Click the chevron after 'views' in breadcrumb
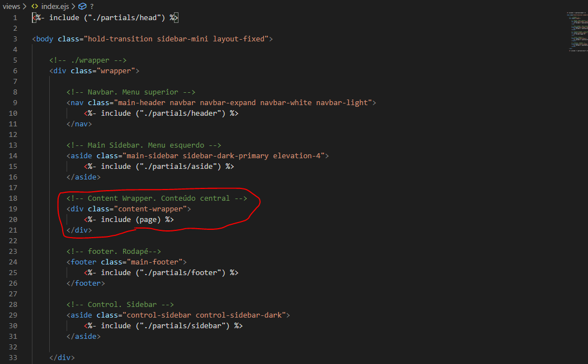 click(25, 6)
